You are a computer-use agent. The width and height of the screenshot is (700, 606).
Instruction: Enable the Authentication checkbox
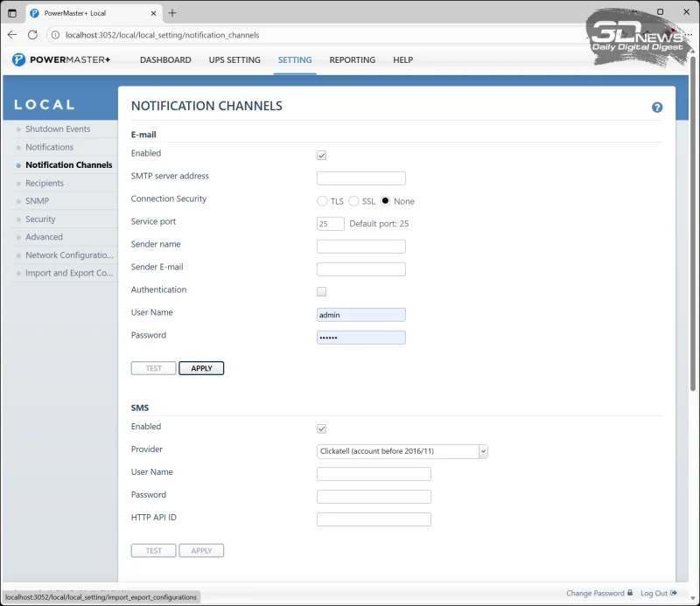pyautogui.click(x=322, y=291)
